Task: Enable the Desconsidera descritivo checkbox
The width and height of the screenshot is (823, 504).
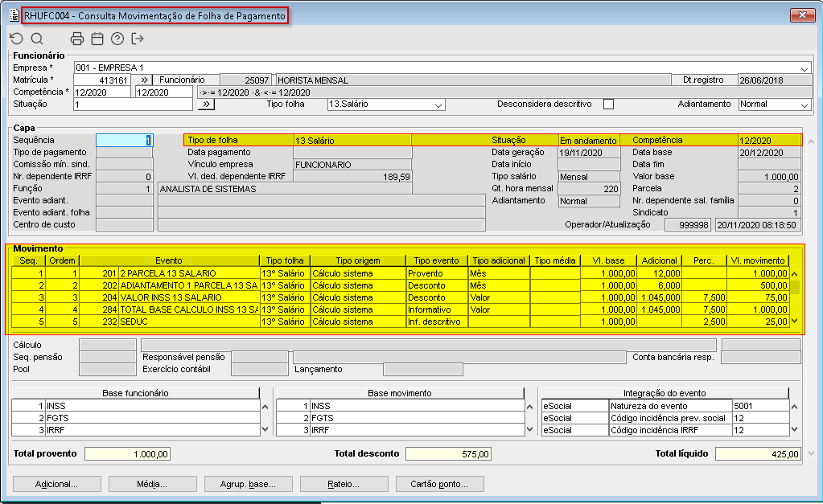Action: pyautogui.click(x=608, y=104)
